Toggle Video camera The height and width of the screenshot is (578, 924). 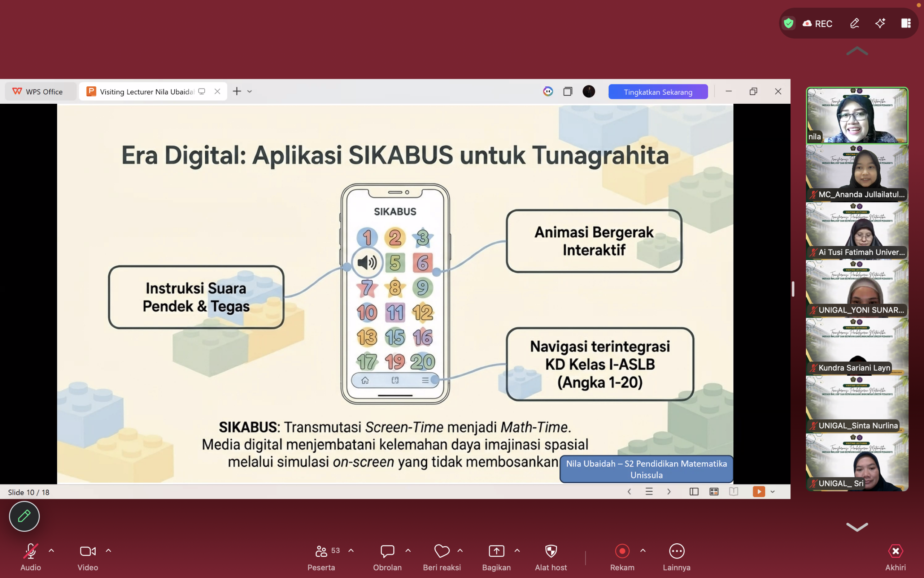click(88, 557)
